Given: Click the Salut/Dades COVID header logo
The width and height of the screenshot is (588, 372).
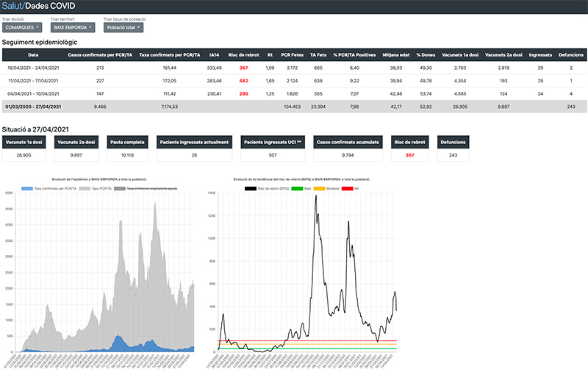Looking at the screenshot, I should pos(38,6).
